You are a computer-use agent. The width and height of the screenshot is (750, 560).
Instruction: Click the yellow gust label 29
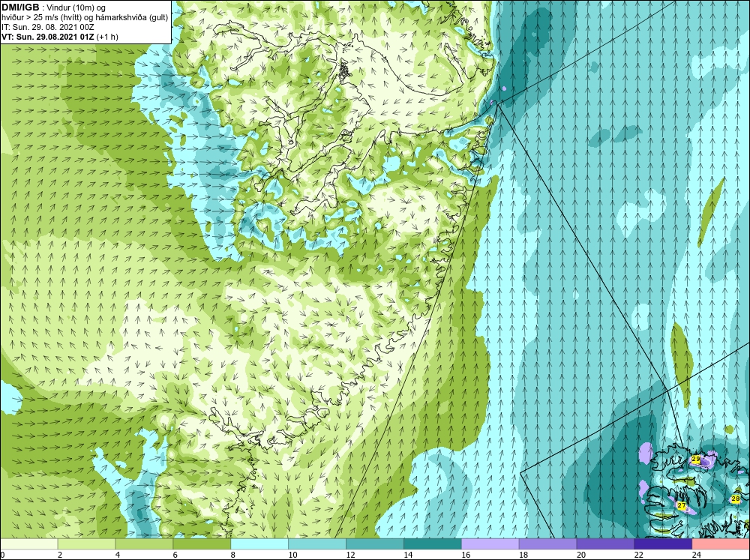click(x=696, y=460)
